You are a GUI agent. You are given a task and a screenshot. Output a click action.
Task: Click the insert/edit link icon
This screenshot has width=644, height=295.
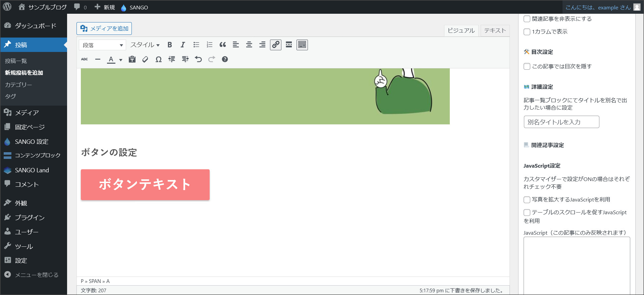(x=276, y=45)
